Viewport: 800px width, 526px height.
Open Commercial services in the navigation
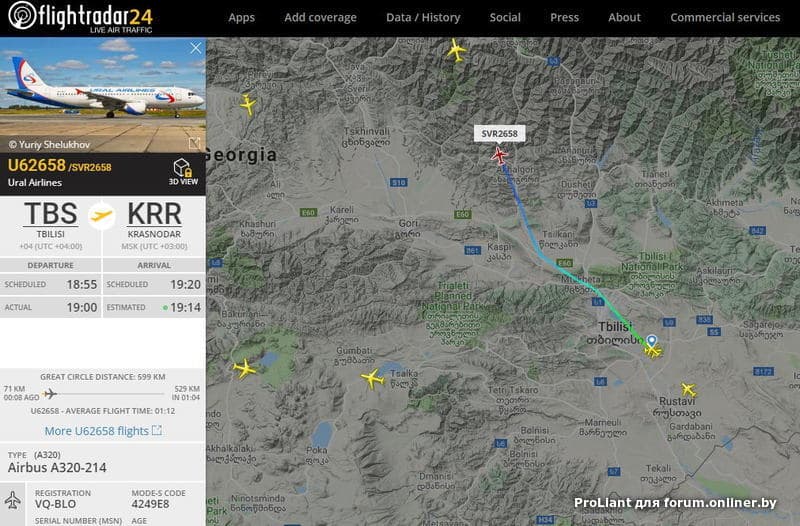click(725, 17)
